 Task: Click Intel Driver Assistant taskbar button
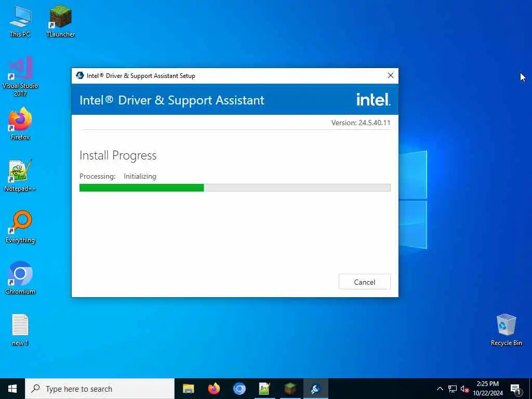[x=315, y=389]
